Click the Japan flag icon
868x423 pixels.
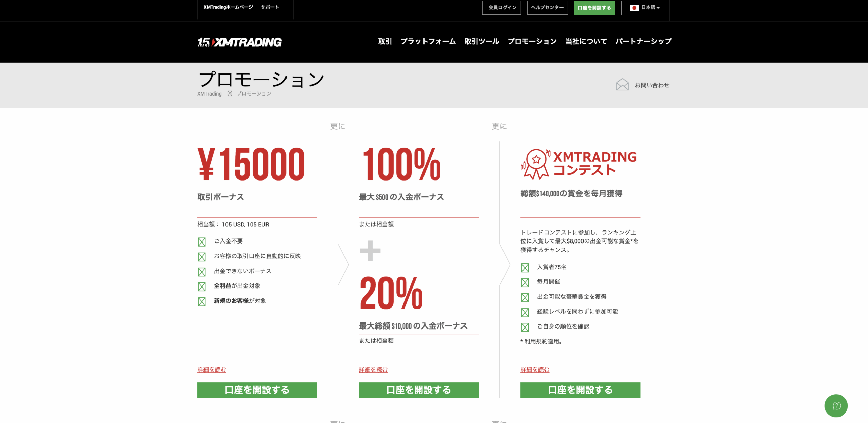(x=634, y=8)
